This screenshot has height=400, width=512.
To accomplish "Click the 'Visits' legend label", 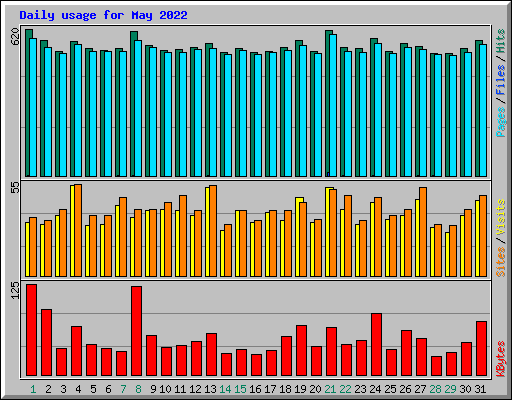I will point(500,217).
